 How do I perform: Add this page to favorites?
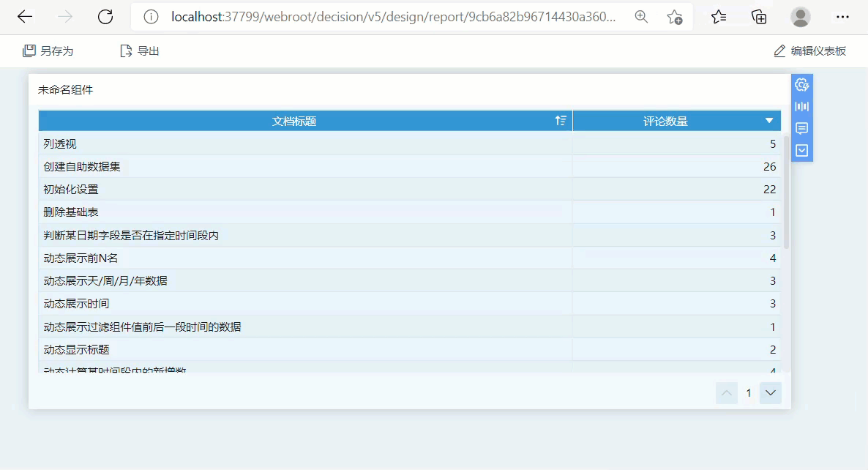tap(674, 17)
